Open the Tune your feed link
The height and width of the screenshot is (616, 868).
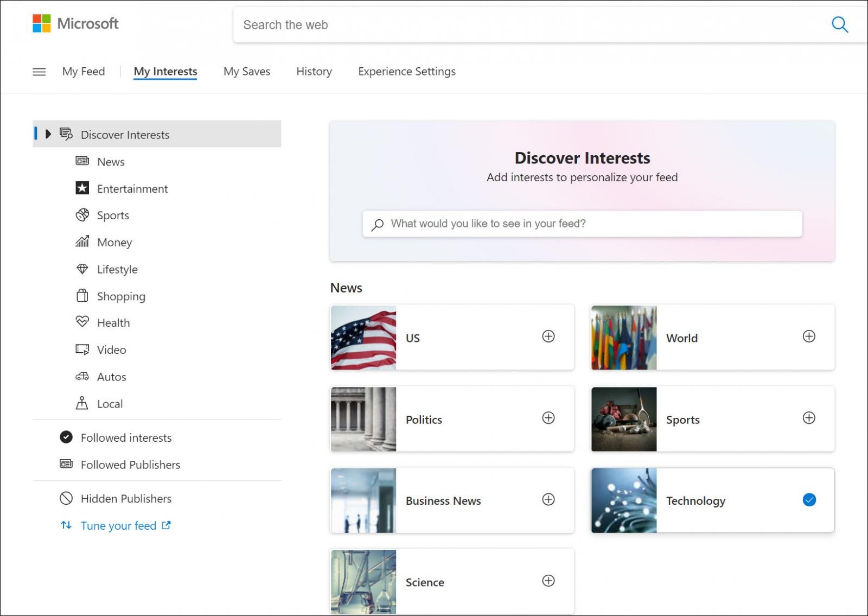118,525
